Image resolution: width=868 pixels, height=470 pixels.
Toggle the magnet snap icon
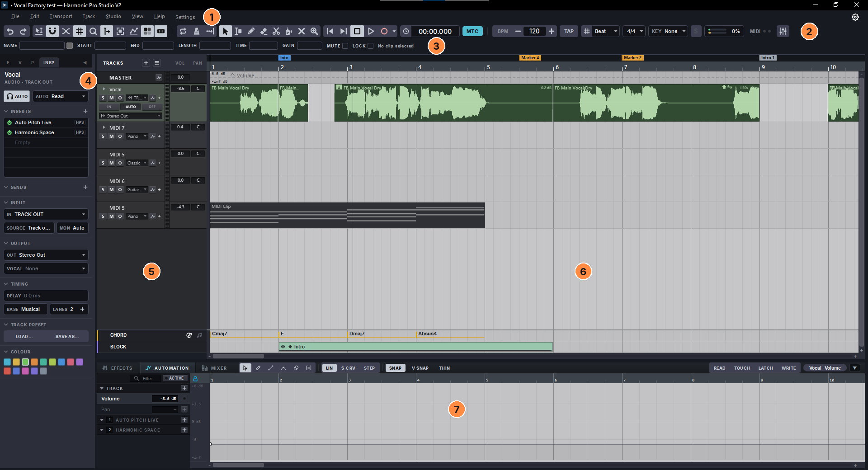pyautogui.click(x=52, y=31)
